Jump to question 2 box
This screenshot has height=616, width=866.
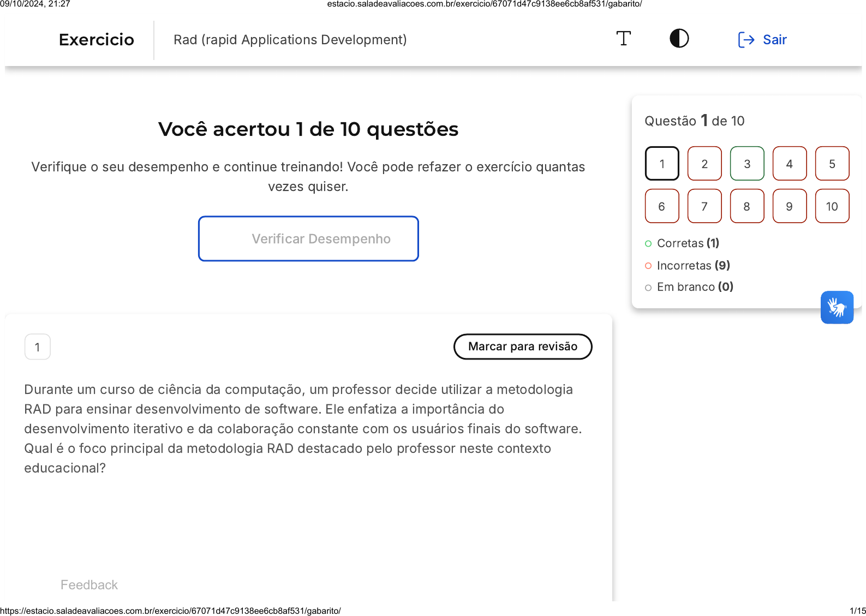coord(704,164)
